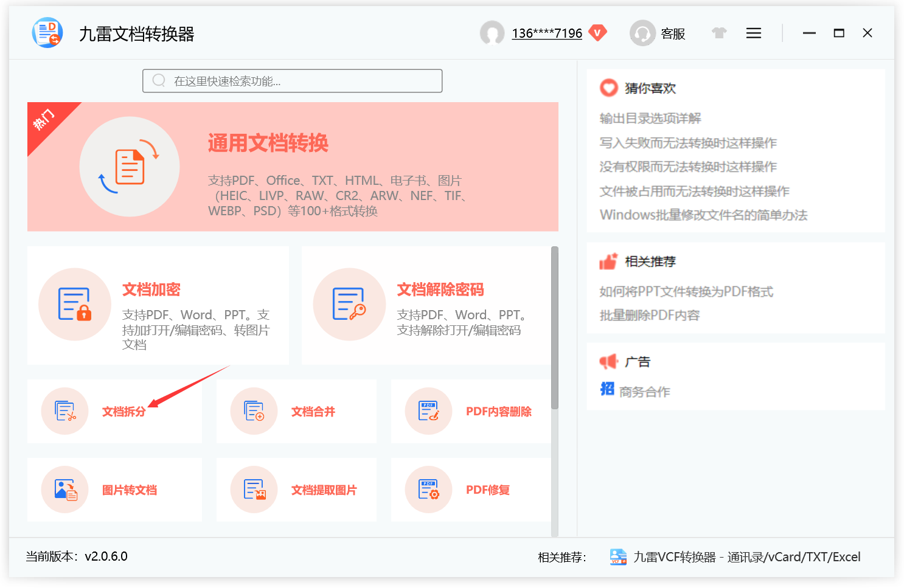Open the 图片转文档 image-to-document icon
Viewport: 904px width, 588px height.
pos(64,490)
